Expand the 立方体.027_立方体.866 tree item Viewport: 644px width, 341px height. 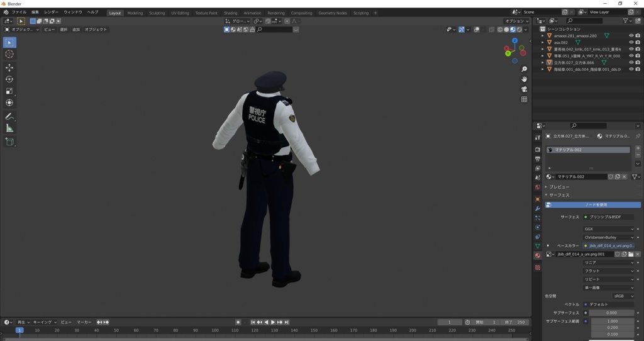point(543,62)
